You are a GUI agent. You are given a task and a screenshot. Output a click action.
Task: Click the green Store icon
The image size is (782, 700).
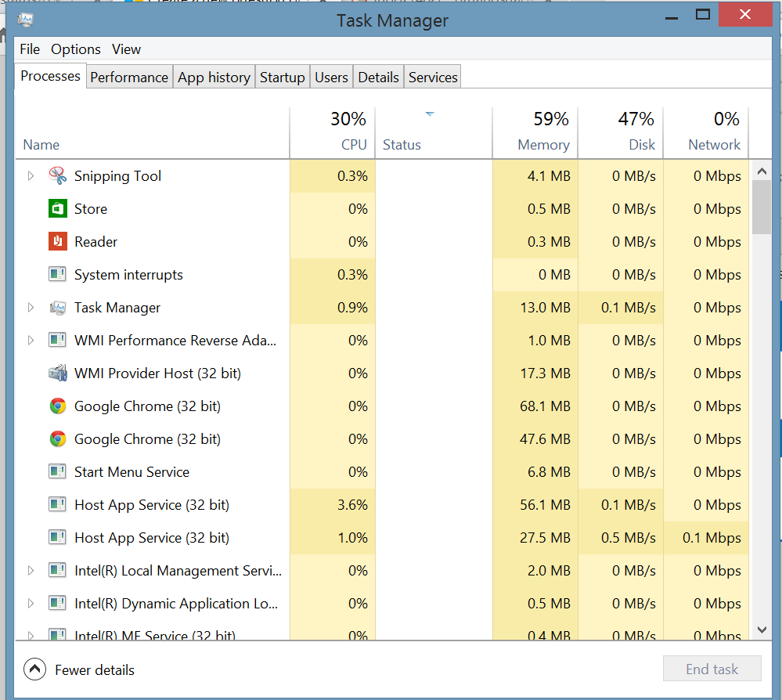tap(58, 208)
